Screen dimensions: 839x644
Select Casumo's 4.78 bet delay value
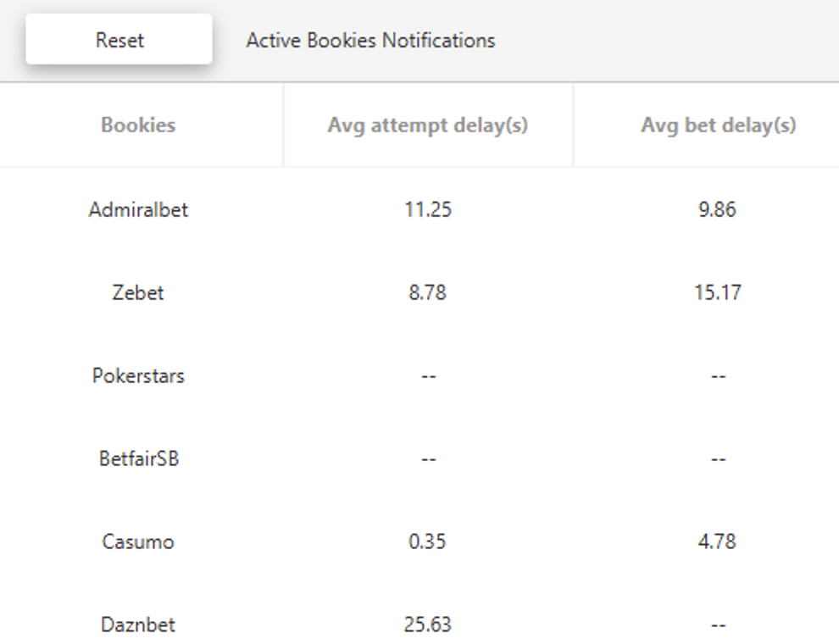717,541
